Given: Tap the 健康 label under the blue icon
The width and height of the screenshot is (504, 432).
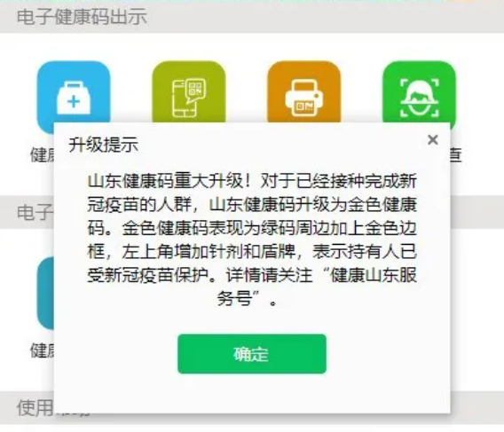Looking at the screenshot, I should (42, 155).
